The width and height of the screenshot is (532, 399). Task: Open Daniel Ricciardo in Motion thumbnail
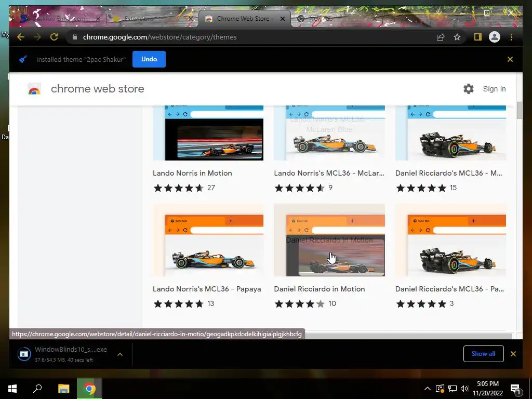[329, 240]
